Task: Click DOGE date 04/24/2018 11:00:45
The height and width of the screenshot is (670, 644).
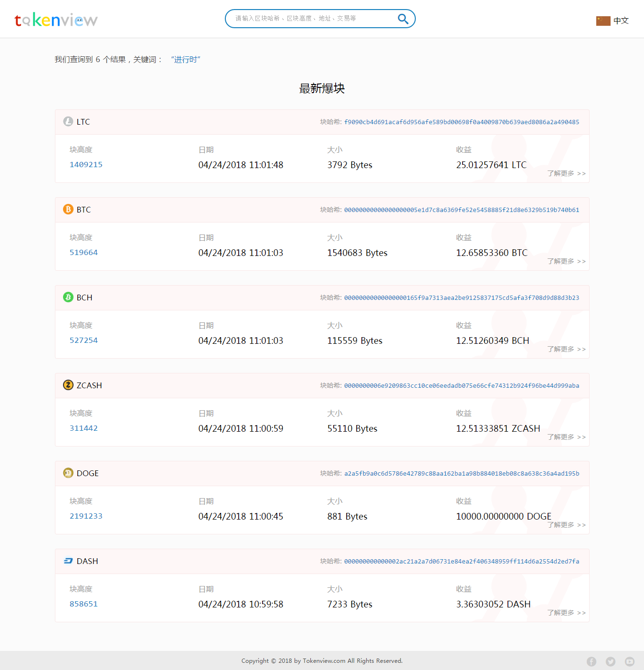Action: tap(241, 516)
